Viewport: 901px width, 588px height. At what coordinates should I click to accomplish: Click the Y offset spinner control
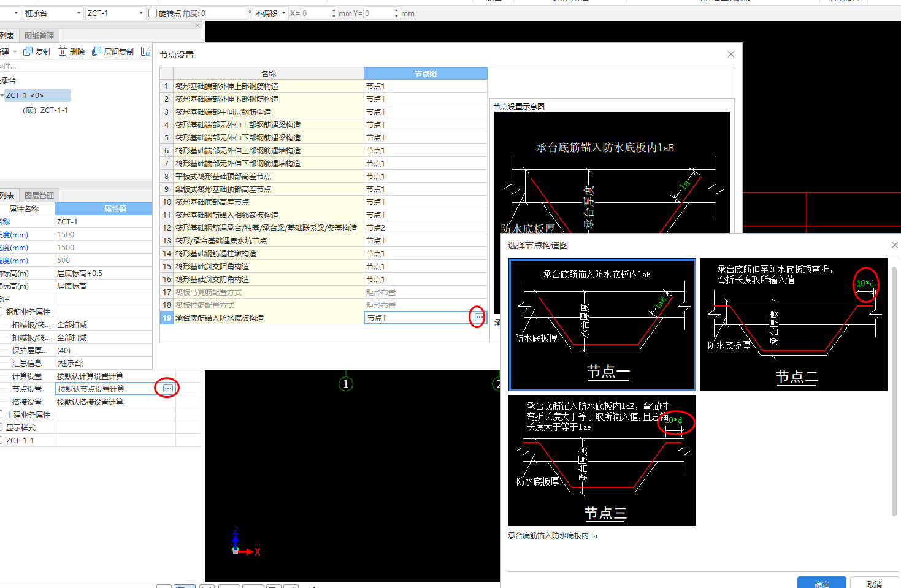coord(397,13)
